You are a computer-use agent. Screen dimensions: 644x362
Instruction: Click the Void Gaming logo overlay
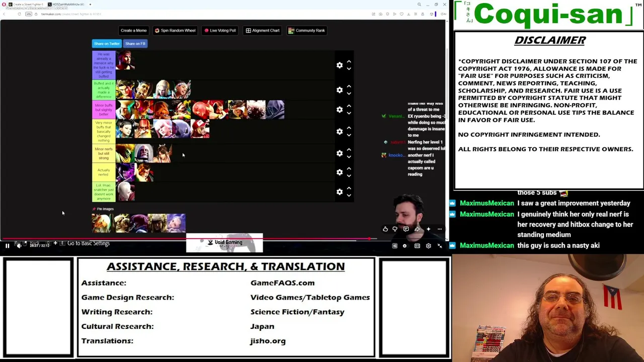[x=224, y=242]
